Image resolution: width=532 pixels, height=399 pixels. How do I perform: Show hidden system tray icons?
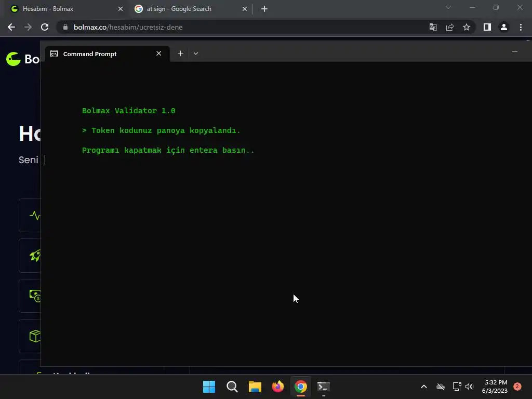click(x=424, y=387)
